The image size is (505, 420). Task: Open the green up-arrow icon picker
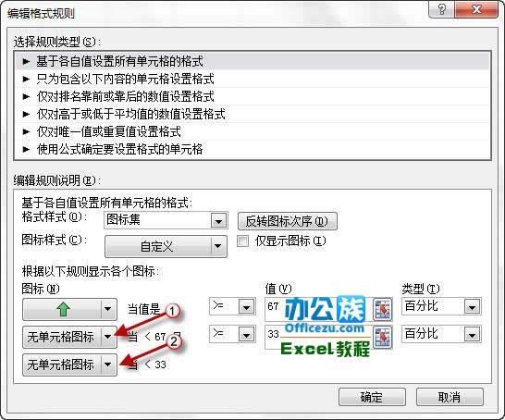pos(69,309)
